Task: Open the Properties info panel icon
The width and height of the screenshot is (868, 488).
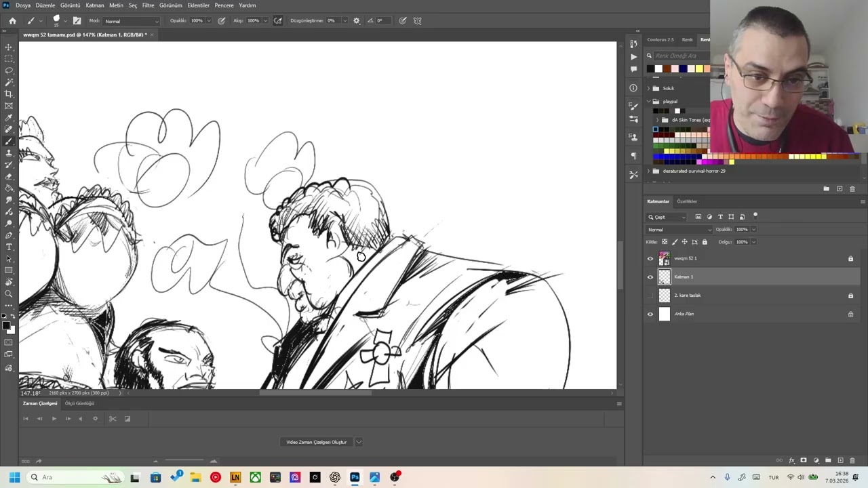Action: point(633,88)
